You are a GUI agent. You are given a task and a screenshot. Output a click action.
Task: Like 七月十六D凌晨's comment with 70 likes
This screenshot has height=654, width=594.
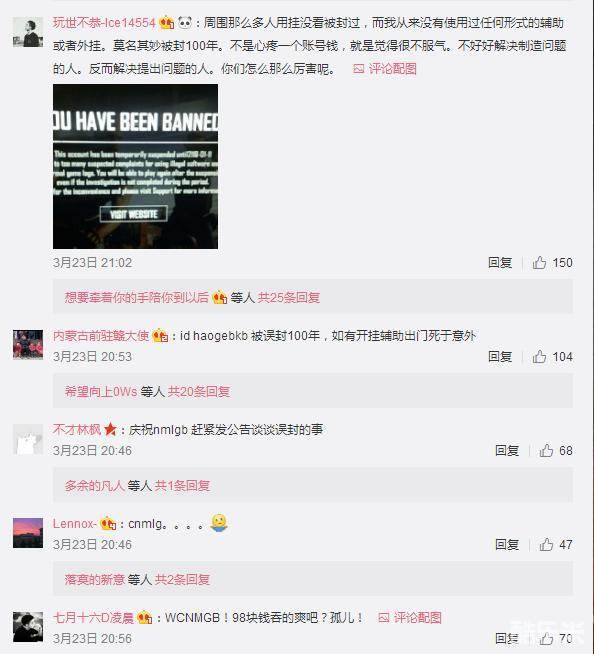click(x=546, y=638)
